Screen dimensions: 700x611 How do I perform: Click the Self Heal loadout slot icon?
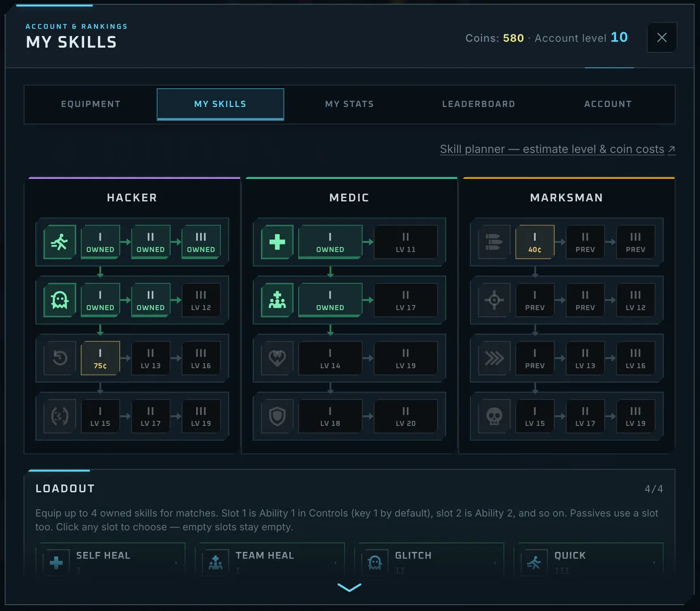pos(56,562)
